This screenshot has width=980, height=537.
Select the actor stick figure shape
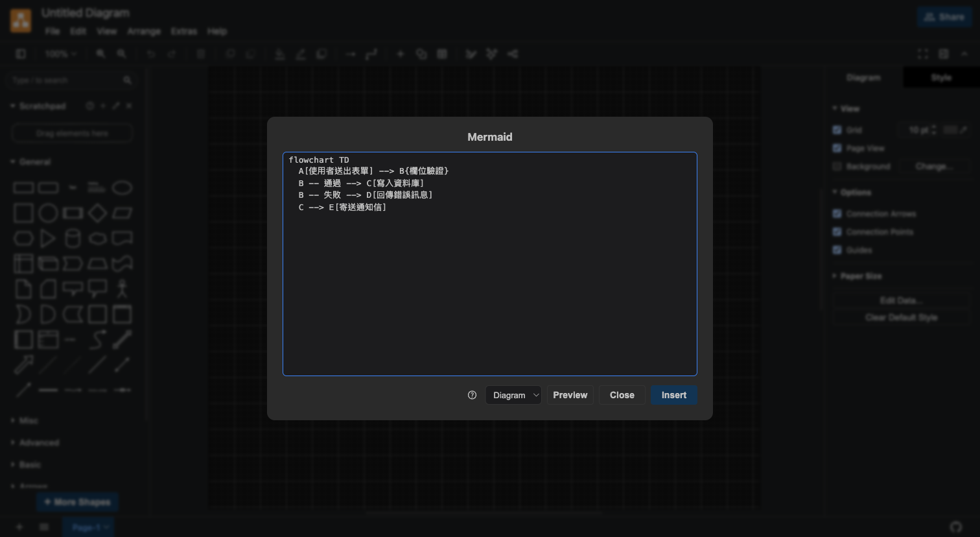(122, 289)
